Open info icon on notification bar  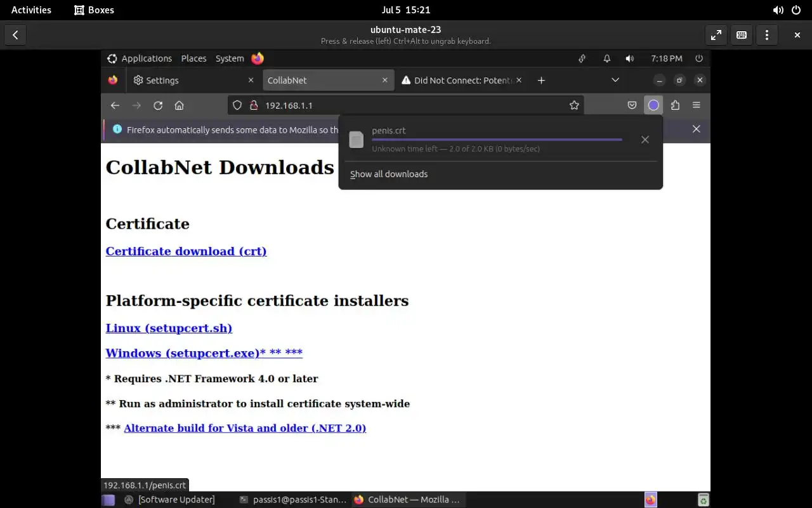click(117, 129)
